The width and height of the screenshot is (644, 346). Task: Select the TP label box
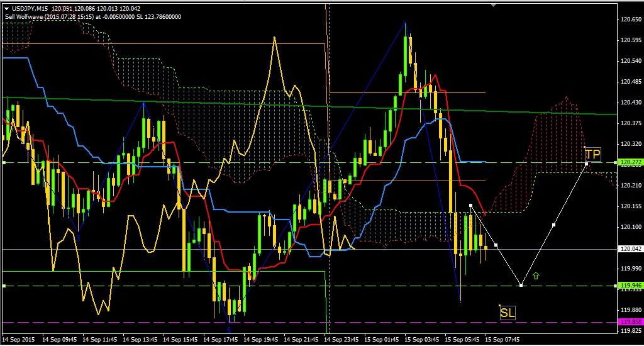[592, 155]
